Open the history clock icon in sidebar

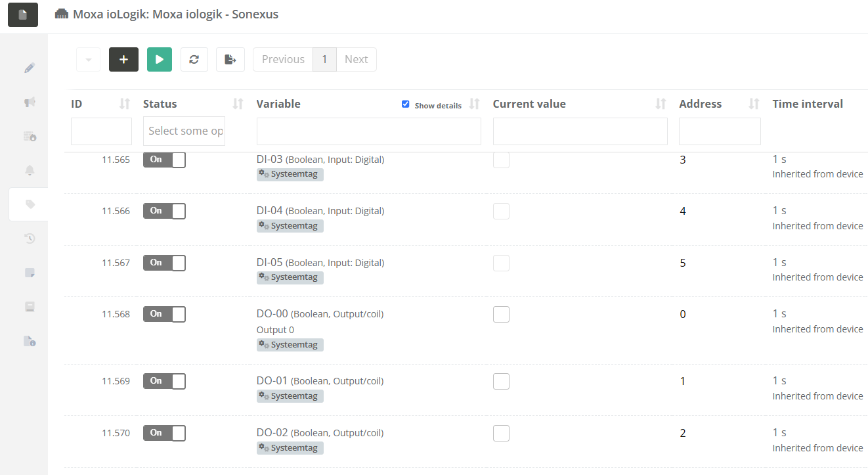[x=30, y=238]
